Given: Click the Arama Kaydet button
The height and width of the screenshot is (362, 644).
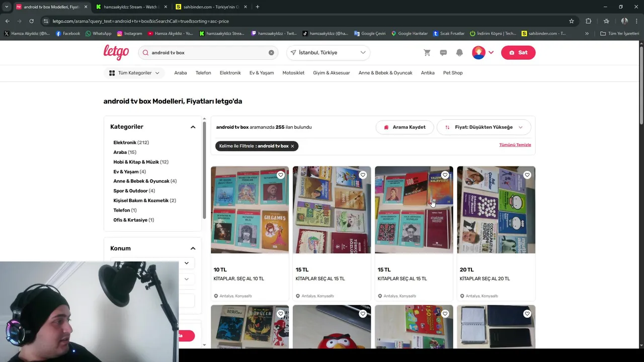Looking at the screenshot, I should pos(405,127).
